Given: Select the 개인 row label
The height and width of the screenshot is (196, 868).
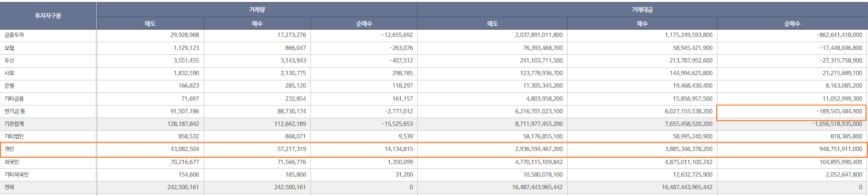Looking at the screenshot, I should 10,149.
